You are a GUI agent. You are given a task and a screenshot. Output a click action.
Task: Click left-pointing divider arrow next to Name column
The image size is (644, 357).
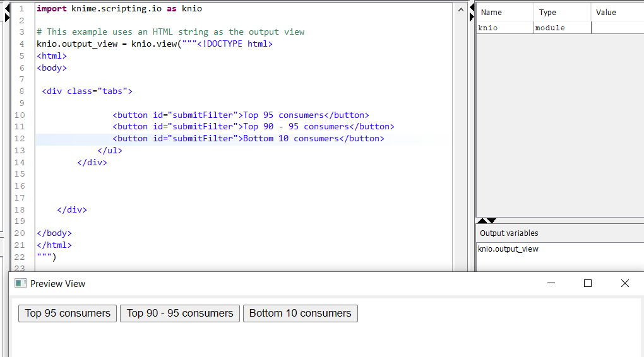coord(472,8)
